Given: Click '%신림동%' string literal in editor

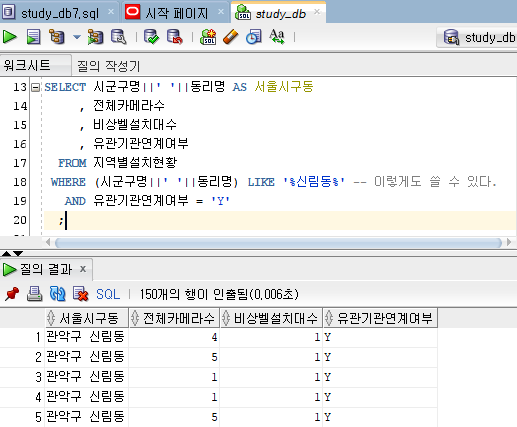Looking at the screenshot, I should [x=314, y=182].
